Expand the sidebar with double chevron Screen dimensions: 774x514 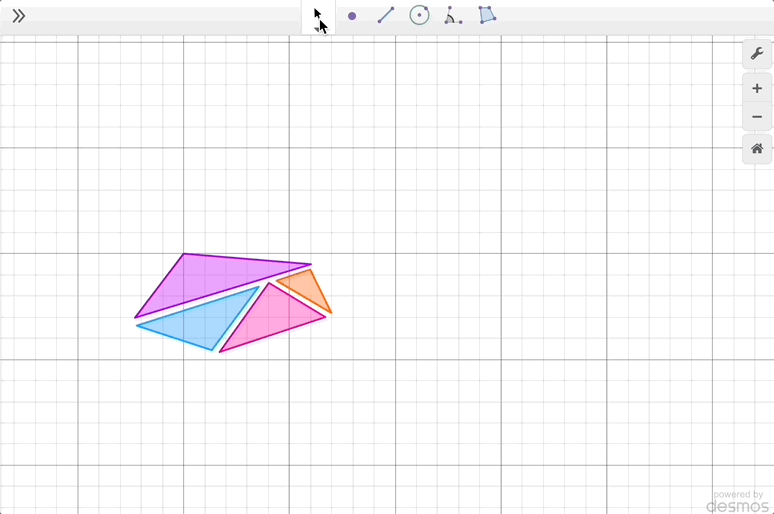(x=18, y=16)
